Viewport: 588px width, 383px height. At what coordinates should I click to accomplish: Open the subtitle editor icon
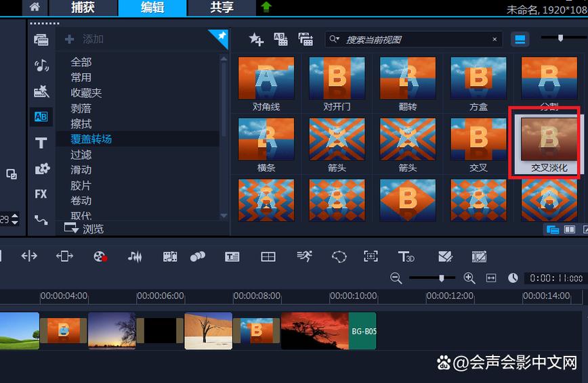click(232, 256)
